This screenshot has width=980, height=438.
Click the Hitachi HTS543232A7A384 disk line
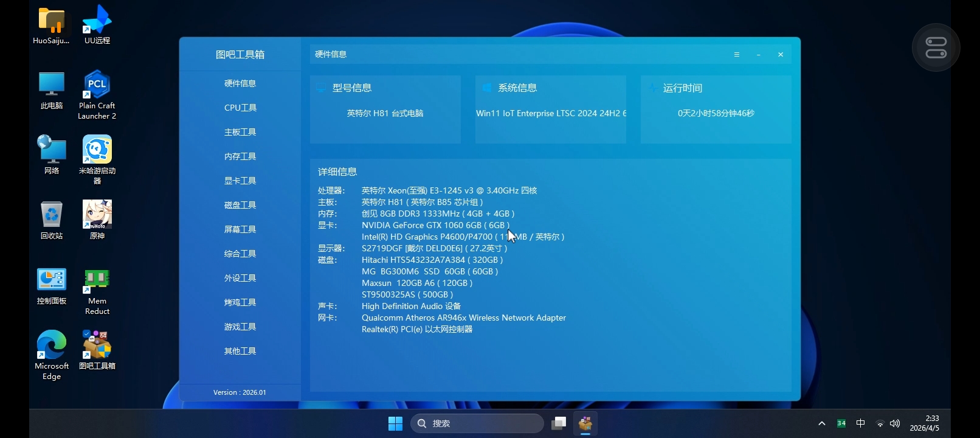pyautogui.click(x=432, y=260)
